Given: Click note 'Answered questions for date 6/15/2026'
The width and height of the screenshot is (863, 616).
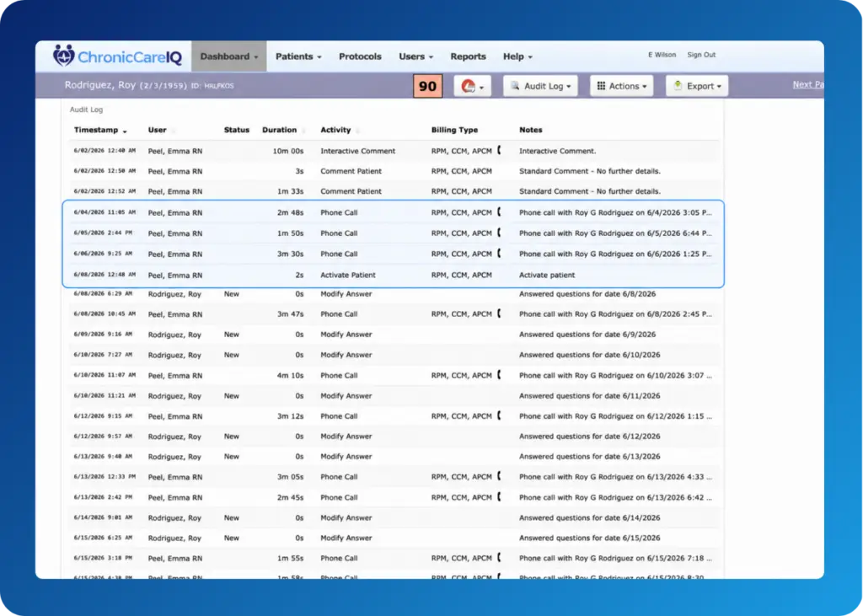Looking at the screenshot, I should (589, 538).
